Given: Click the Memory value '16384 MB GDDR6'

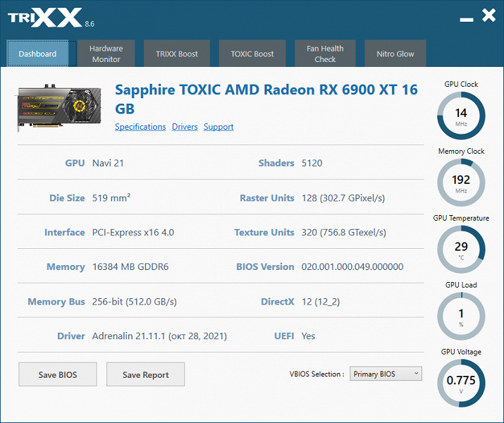Looking at the screenshot, I should click(130, 266).
